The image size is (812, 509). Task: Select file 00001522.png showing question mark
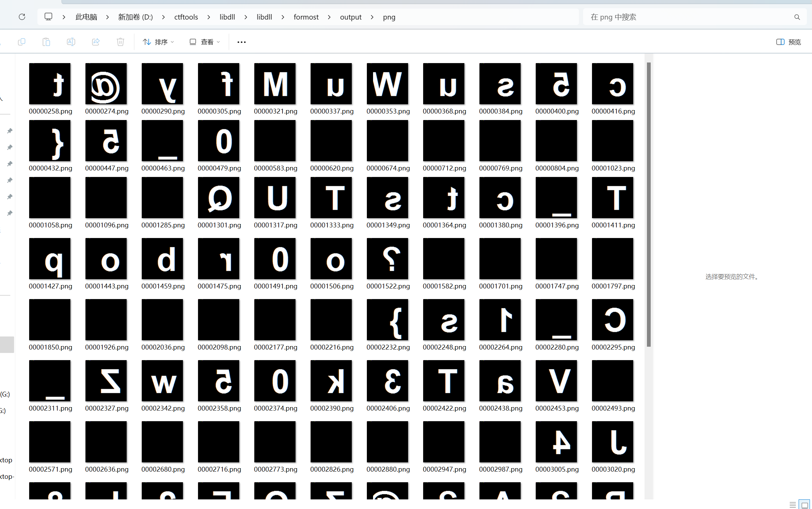(387, 259)
